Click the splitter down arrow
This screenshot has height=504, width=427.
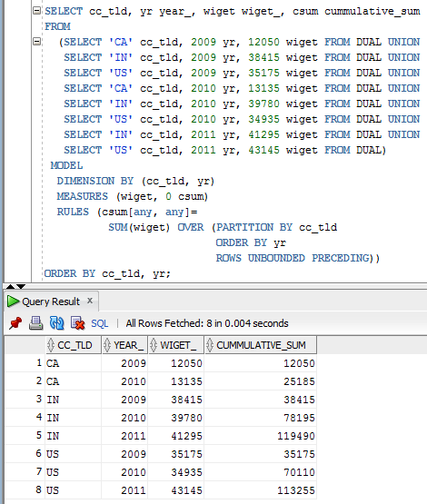21,286
